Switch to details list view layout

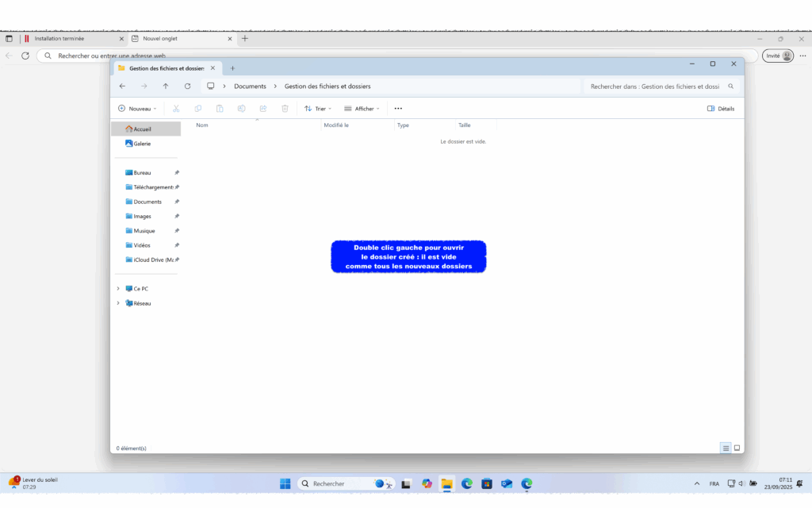(x=725, y=448)
